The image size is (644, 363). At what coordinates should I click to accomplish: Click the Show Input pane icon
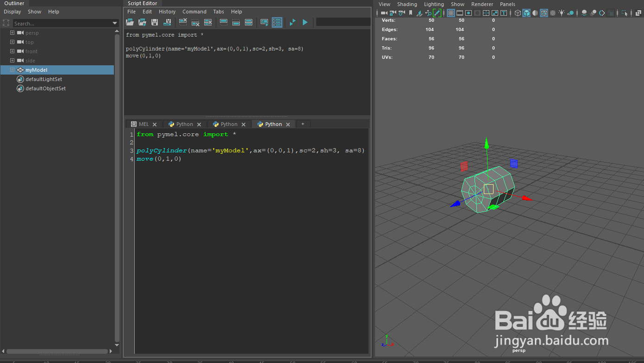pos(236,22)
